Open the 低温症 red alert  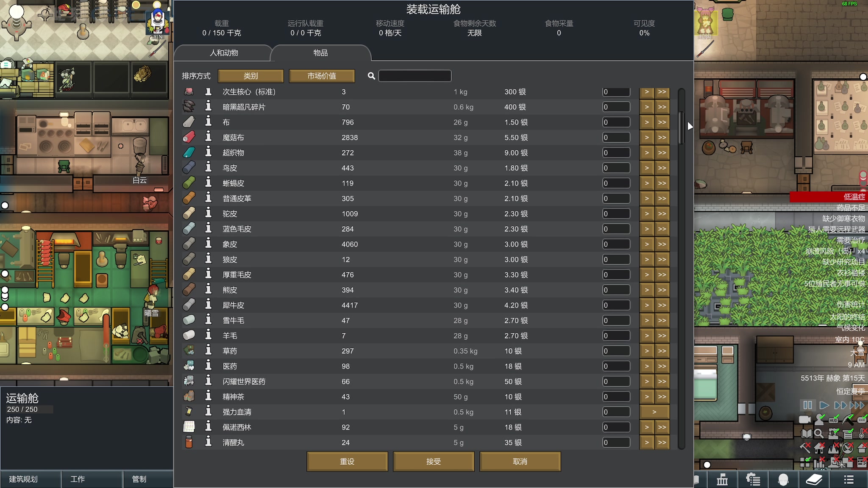(x=829, y=197)
